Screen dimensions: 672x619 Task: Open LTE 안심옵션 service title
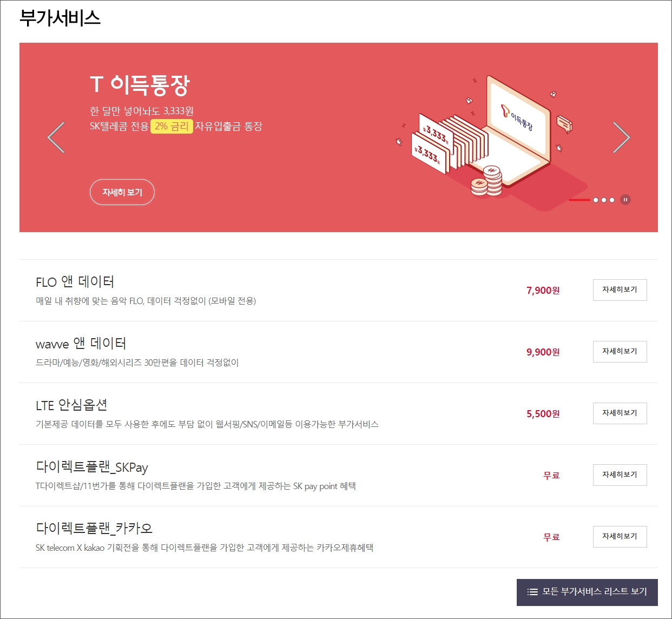tap(71, 405)
